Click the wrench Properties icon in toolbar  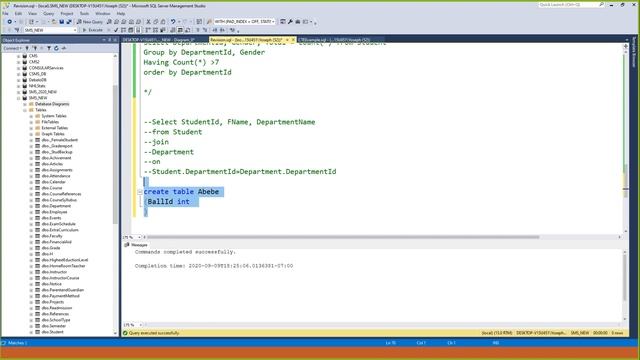click(x=290, y=22)
